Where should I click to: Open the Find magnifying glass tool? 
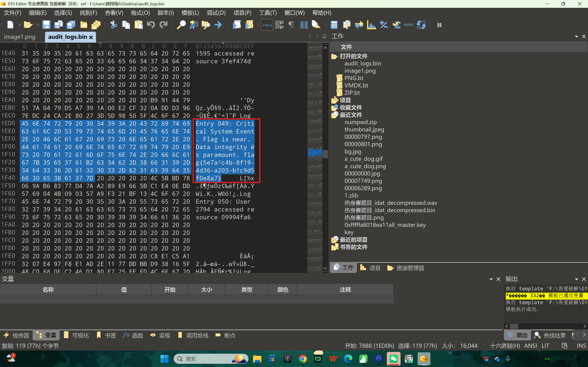[181, 25]
